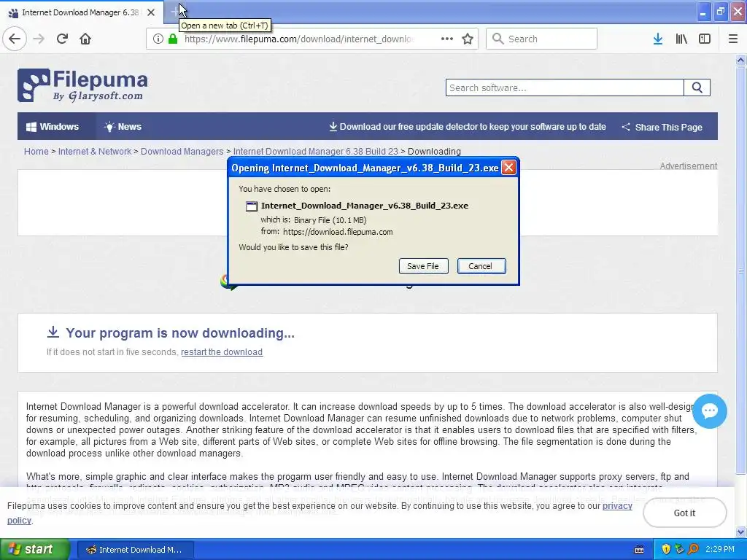Viewport: 747px width, 560px height.
Task: Open the privacy policy link
Action: pos(617,506)
